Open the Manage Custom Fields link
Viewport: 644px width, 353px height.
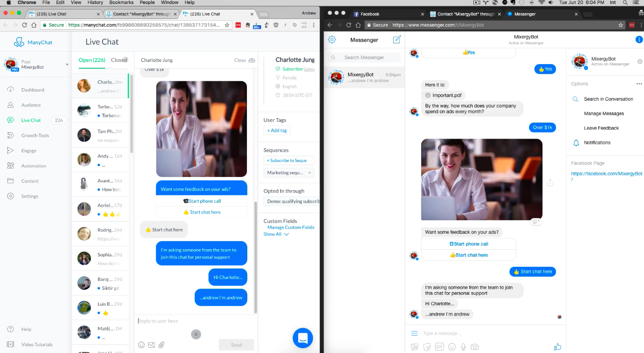[291, 228]
